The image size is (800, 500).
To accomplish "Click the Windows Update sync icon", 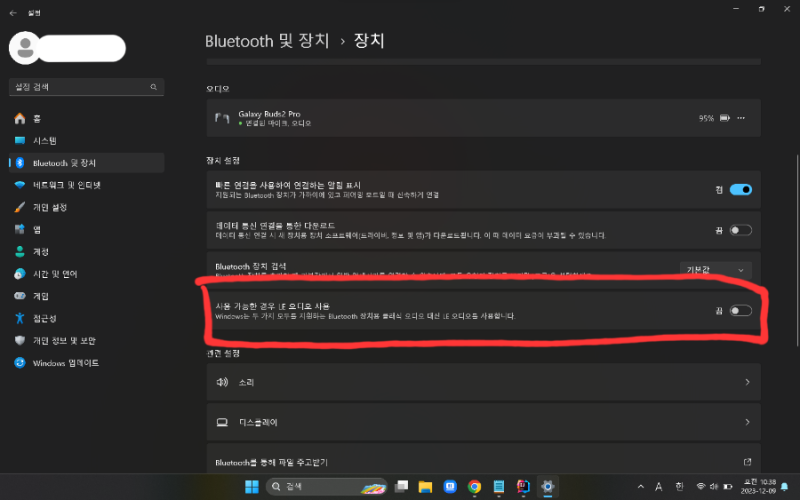I will 20,363.
